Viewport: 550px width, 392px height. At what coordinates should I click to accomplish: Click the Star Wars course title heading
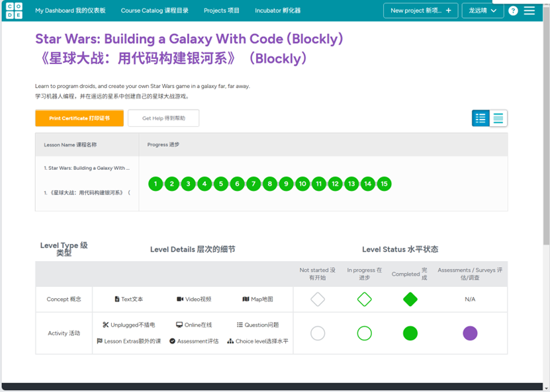[x=189, y=49]
